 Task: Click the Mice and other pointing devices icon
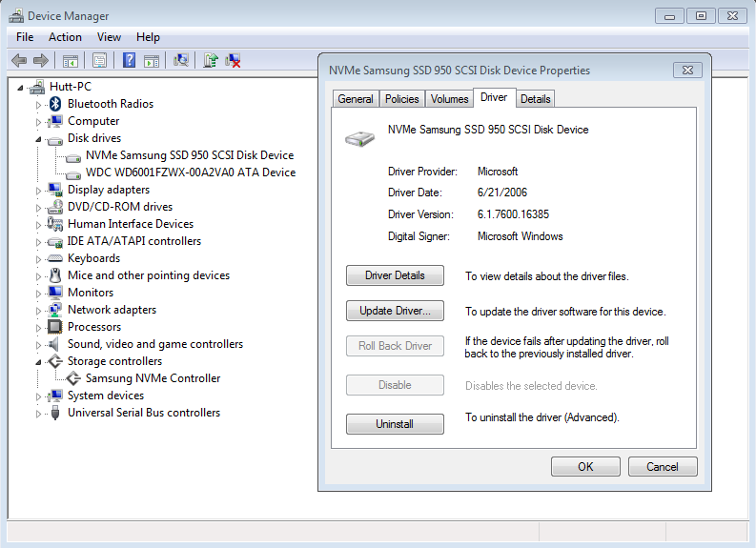coord(55,275)
